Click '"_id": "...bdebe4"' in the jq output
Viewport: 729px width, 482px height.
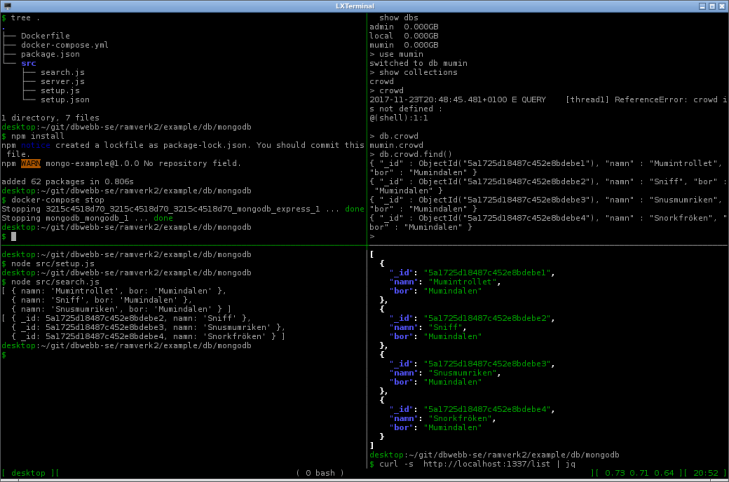(472, 409)
